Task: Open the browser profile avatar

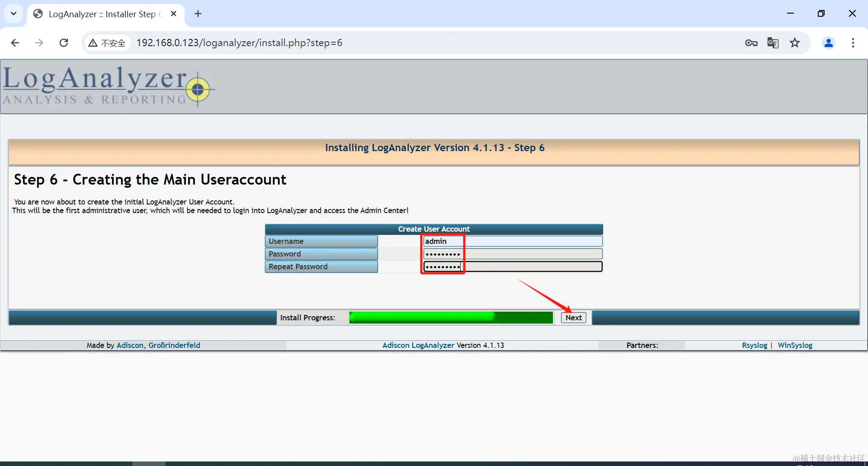Action: pos(829,43)
